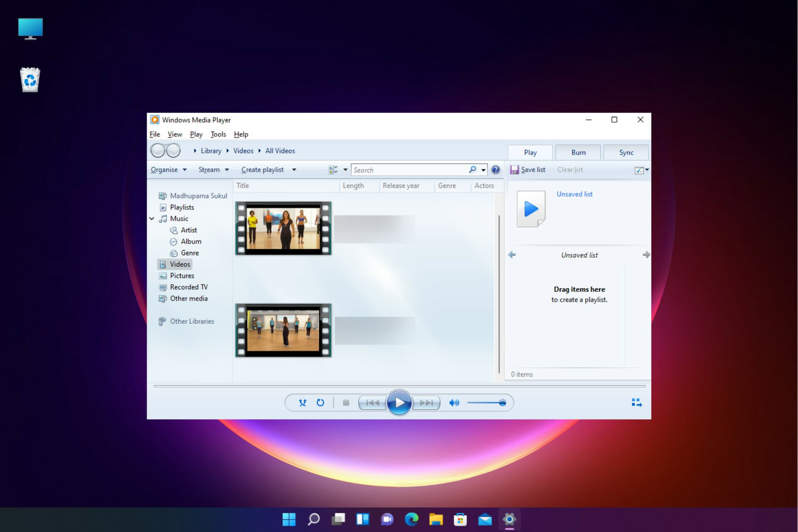
Task: Open Settings gear in the taskbar
Action: point(509,519)
